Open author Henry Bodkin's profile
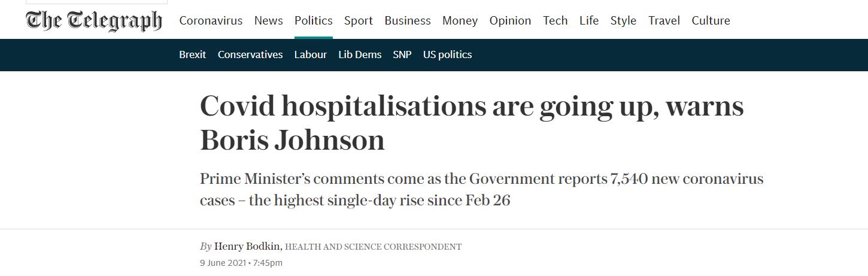 click(x=247, y=246)
